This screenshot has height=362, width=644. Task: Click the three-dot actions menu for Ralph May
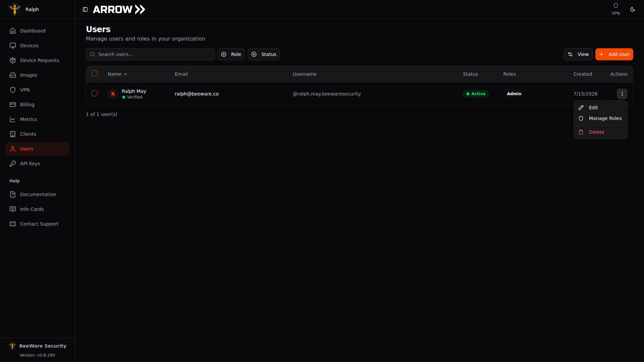coord(622,94)
